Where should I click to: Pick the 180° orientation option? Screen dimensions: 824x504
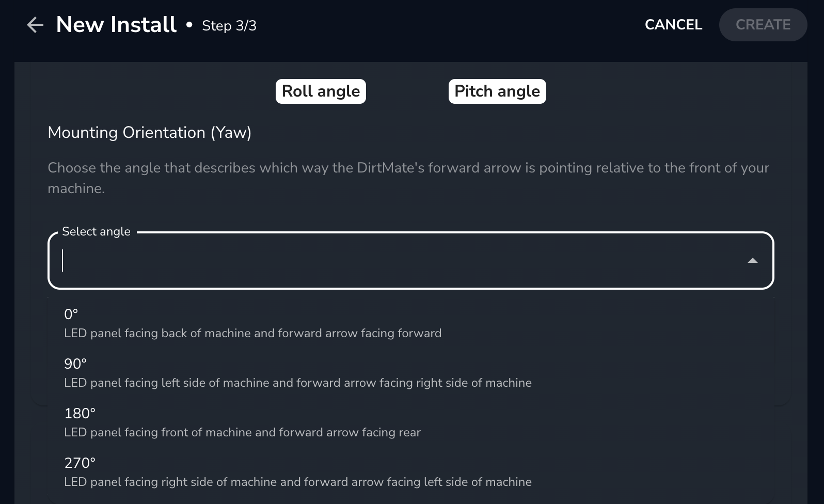[x=80, y=413]
